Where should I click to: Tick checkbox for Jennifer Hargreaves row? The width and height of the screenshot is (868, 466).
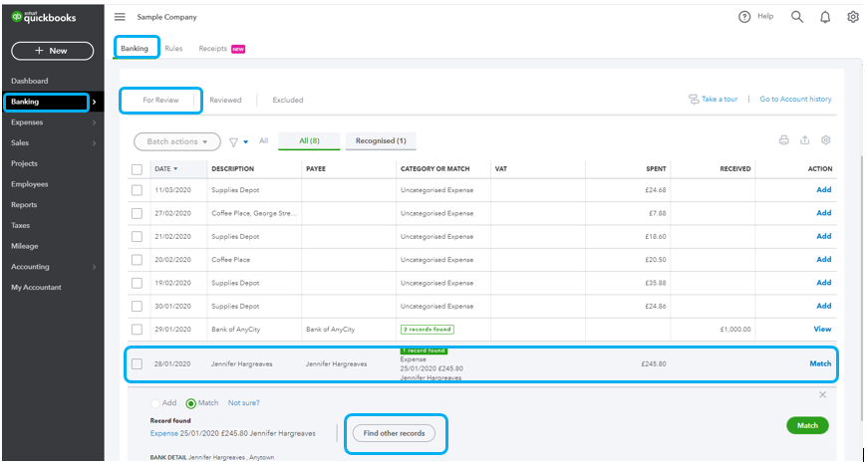(x=137, y=363)
